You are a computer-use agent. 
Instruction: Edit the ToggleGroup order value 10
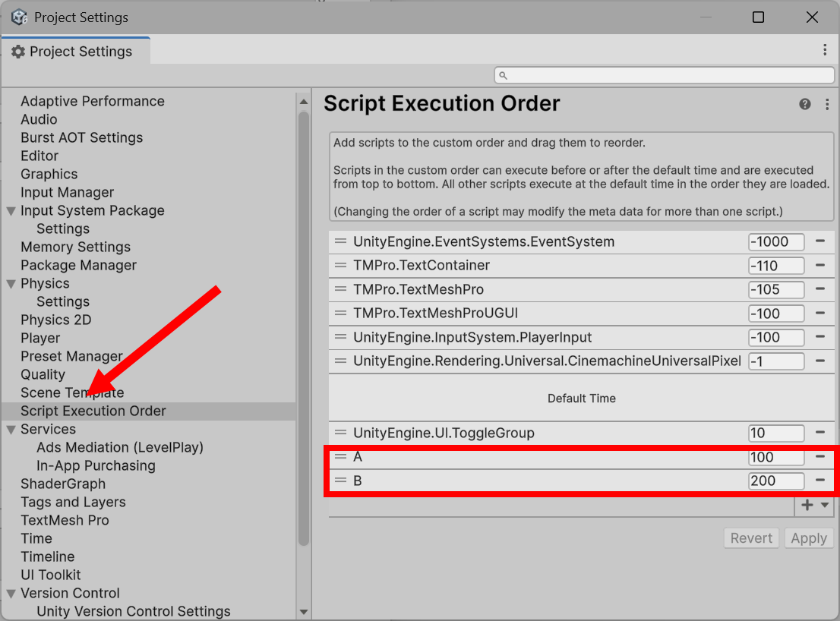tap(776, 433)
